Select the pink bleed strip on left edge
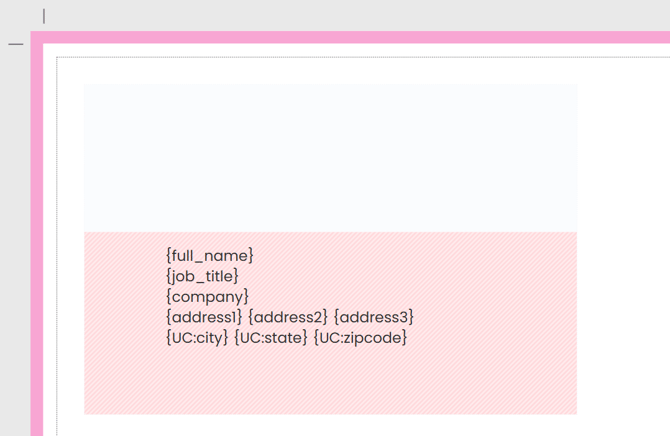 coord(37,250)
